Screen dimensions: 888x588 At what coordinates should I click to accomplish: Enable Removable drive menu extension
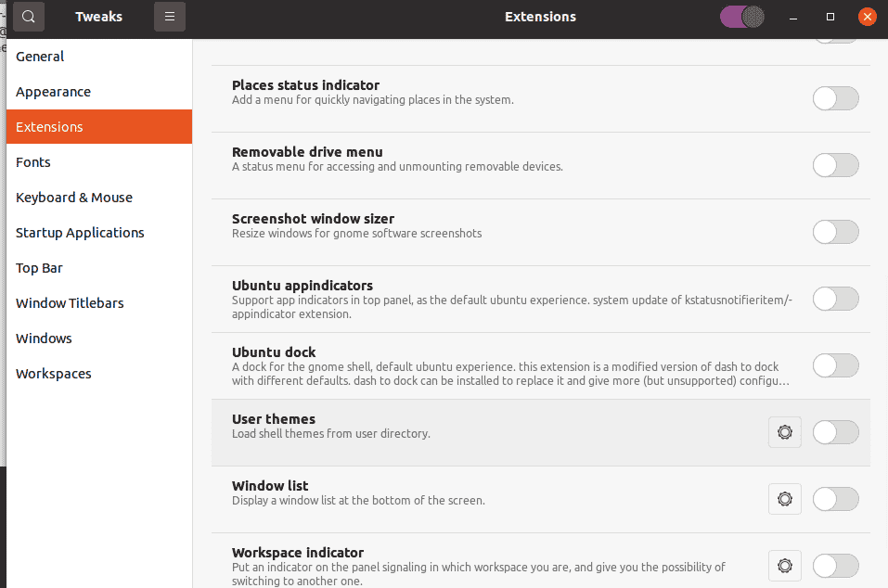tap(835, 165)
